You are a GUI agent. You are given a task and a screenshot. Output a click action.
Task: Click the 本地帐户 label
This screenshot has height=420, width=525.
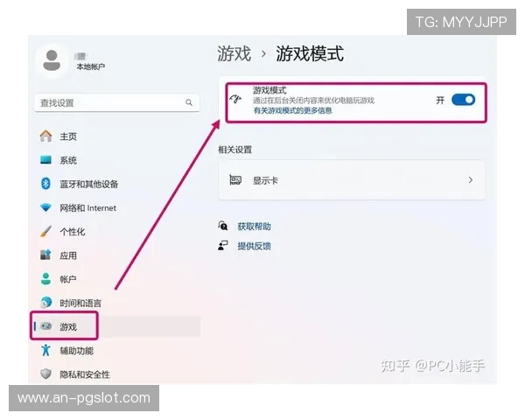(x=91, y=67)
